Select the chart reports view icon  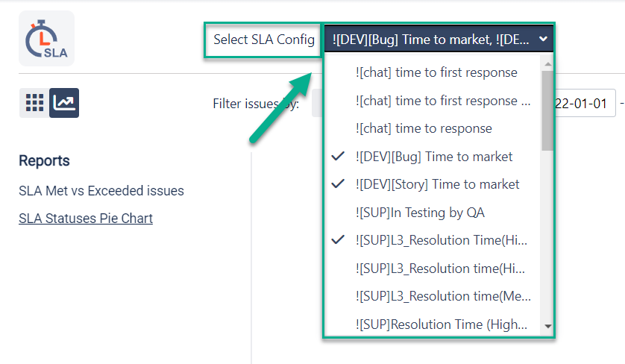[64, 103]
